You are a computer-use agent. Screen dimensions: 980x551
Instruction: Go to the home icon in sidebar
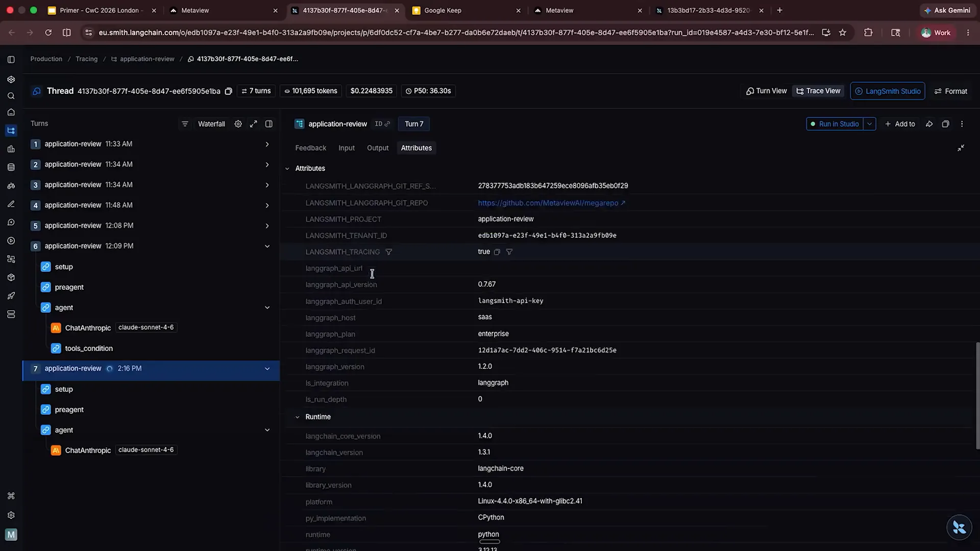(11, 112)
